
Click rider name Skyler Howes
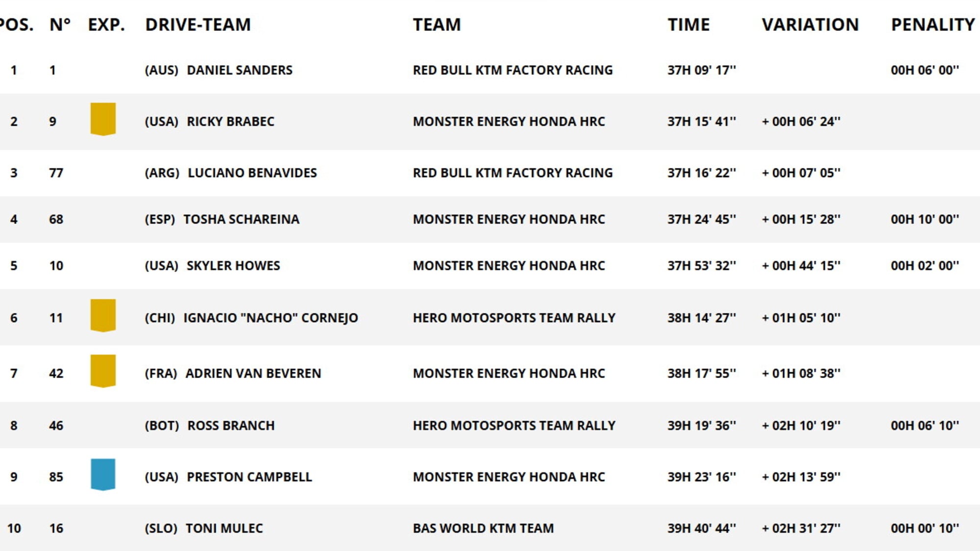pos(233,265)
